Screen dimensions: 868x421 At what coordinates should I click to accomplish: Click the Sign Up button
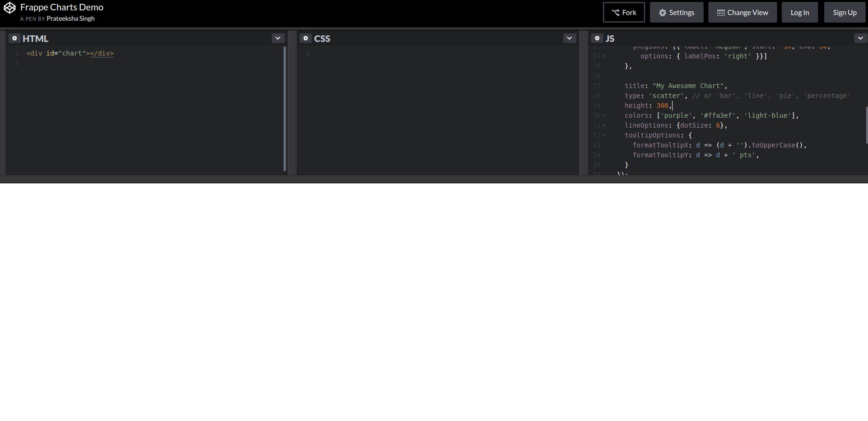[x=845, y=12]
